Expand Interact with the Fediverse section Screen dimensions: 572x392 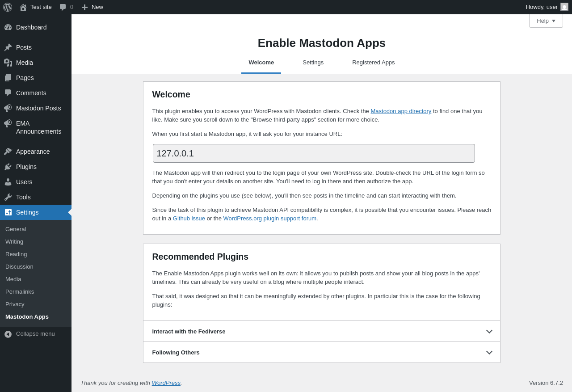click(321, 331)
